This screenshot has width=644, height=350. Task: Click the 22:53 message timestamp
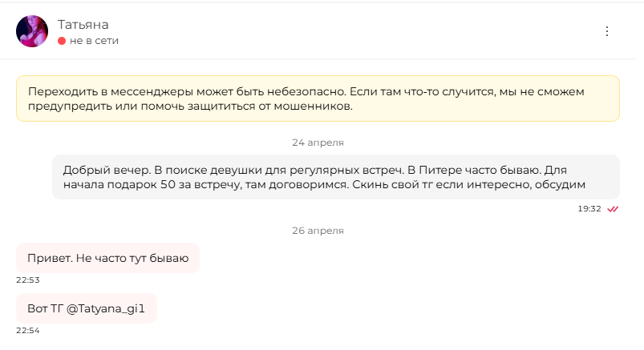click(x=28, y=280)
